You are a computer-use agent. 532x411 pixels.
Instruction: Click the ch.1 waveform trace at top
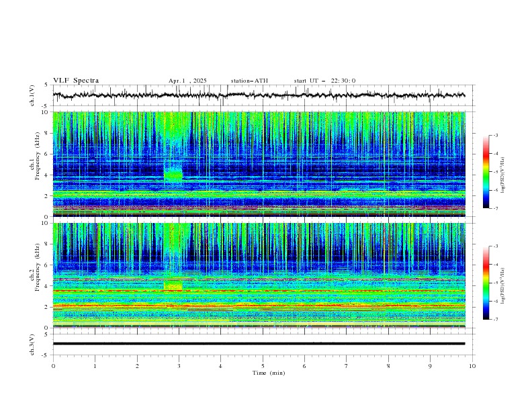click(x=259, y=95)
